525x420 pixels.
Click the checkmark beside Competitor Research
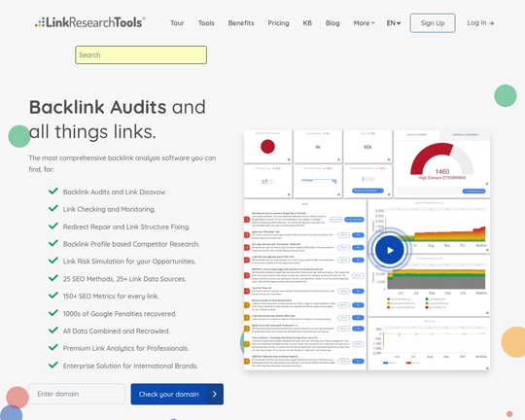tap(53, 243)
